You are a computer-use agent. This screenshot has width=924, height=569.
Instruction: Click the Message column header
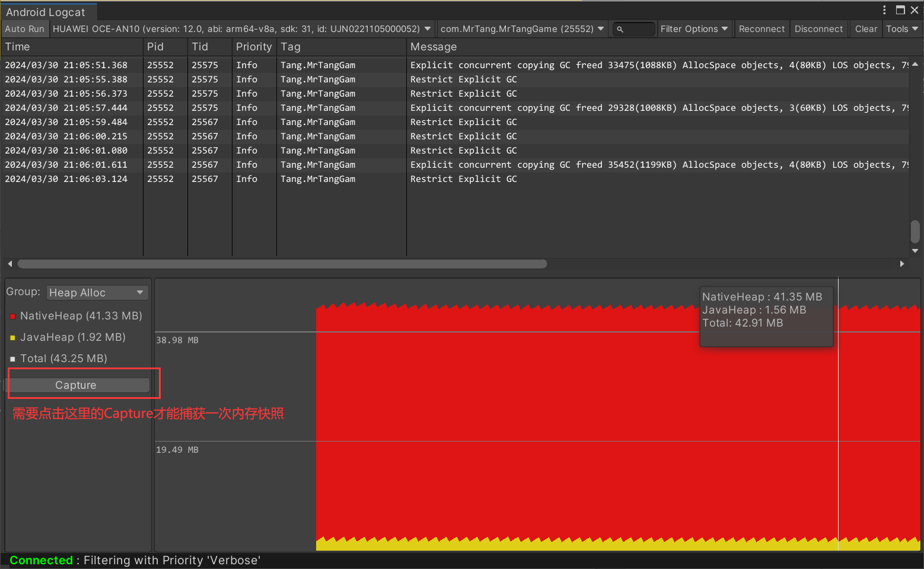658,47
